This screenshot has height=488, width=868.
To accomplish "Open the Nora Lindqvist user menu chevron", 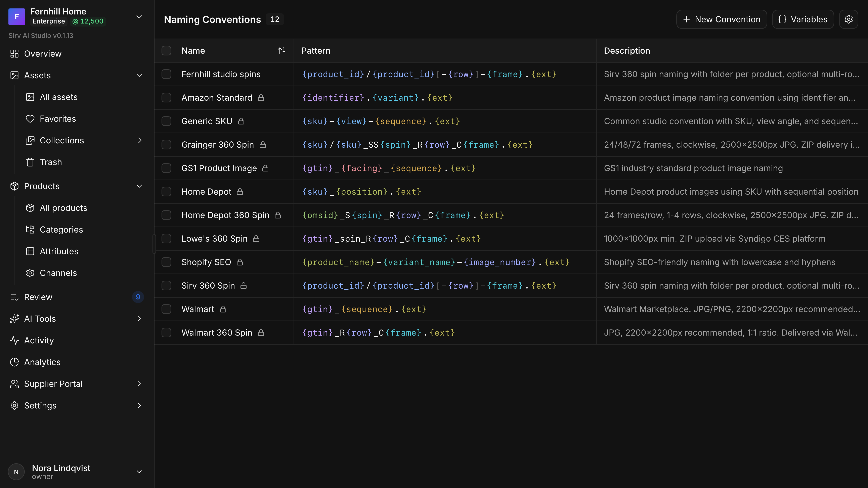I will point(139,472).
